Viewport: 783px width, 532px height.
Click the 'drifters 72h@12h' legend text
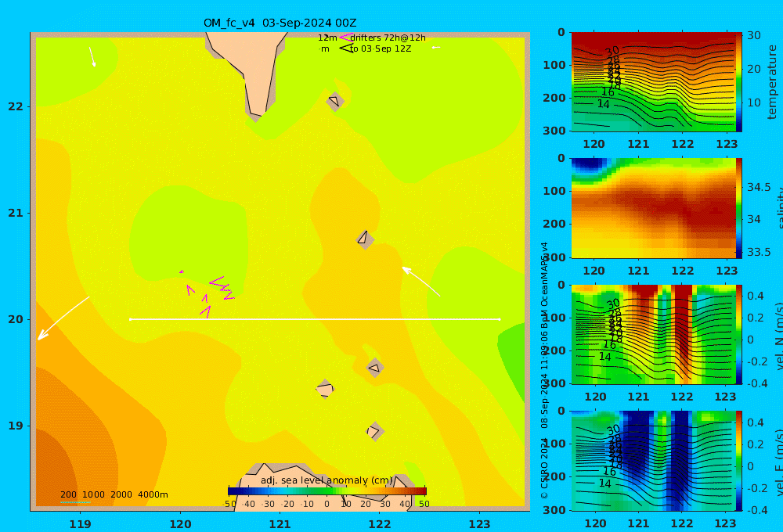point(388,38)
